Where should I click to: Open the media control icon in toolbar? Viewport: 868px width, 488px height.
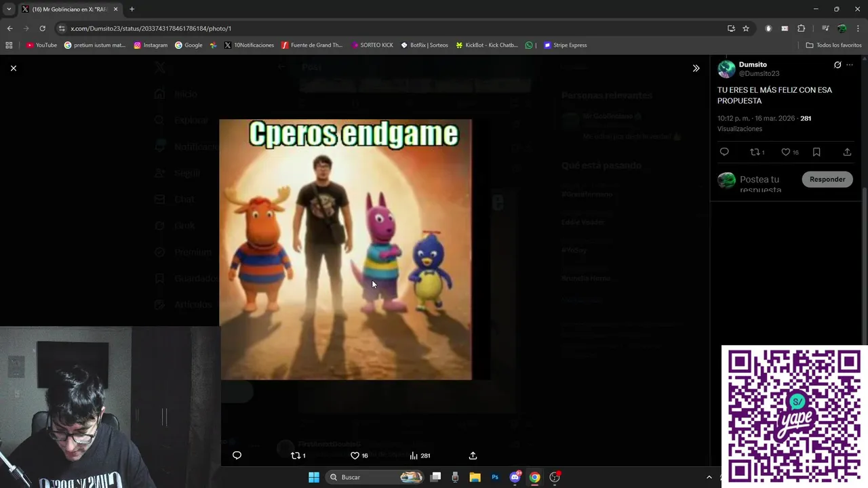pyautogui.click(x=825, y=28)
